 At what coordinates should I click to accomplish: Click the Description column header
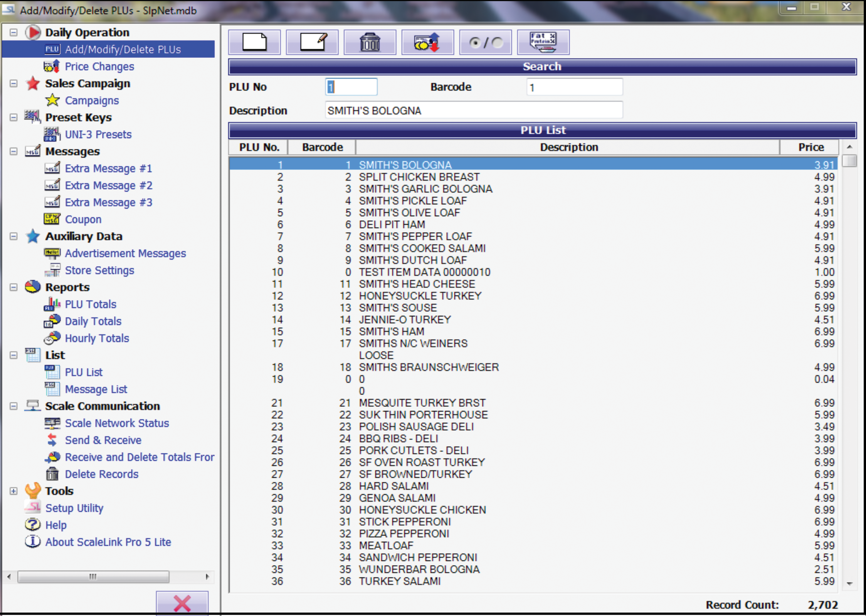(568, 147)
